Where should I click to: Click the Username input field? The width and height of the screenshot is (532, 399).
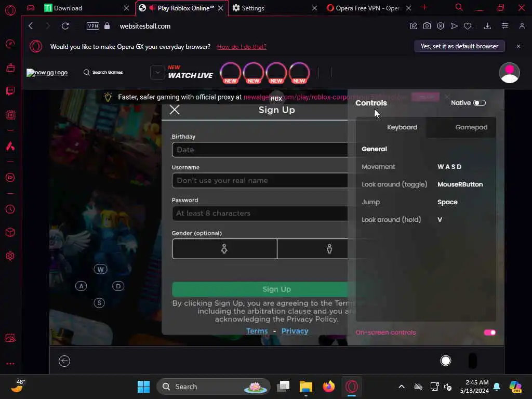[x=260, y=180]
